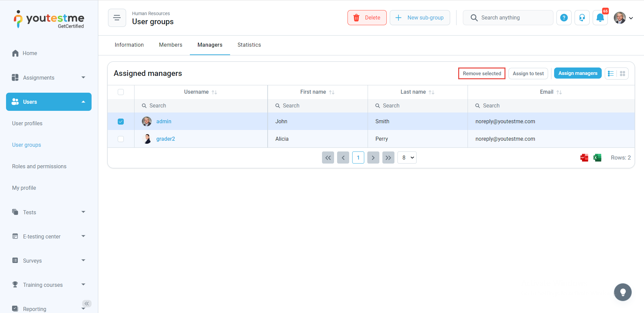Open the hamburger menu icon
Viewport: 644px width, 313px height.
click(117, 18)
